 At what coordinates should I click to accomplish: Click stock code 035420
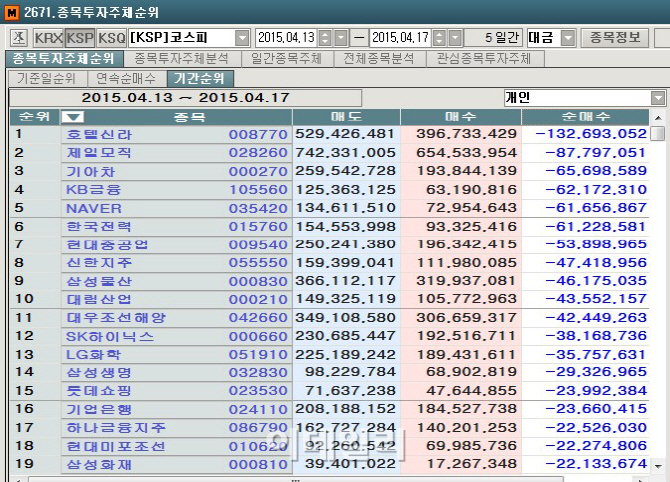258,208
